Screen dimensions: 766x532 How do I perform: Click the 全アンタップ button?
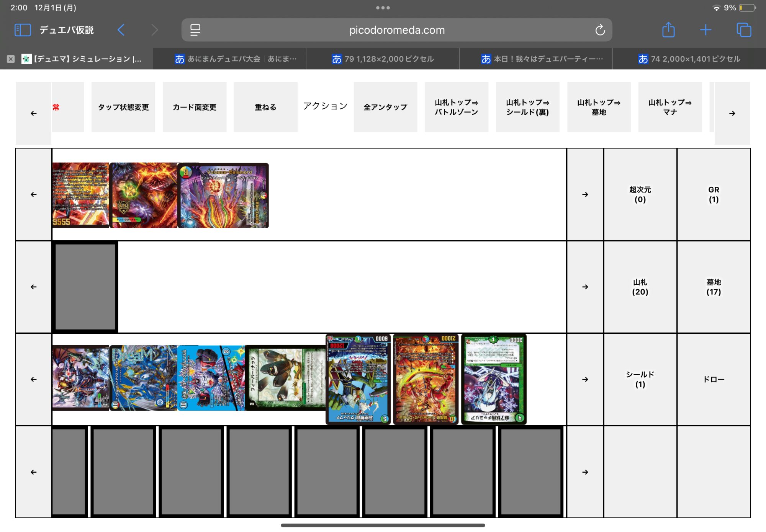385,107
